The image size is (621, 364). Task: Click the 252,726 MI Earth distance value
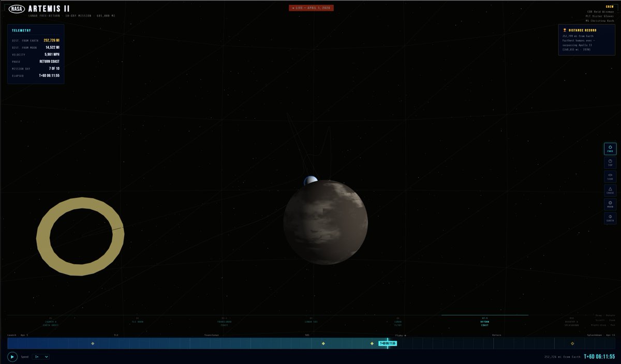(x=51, y=40)
